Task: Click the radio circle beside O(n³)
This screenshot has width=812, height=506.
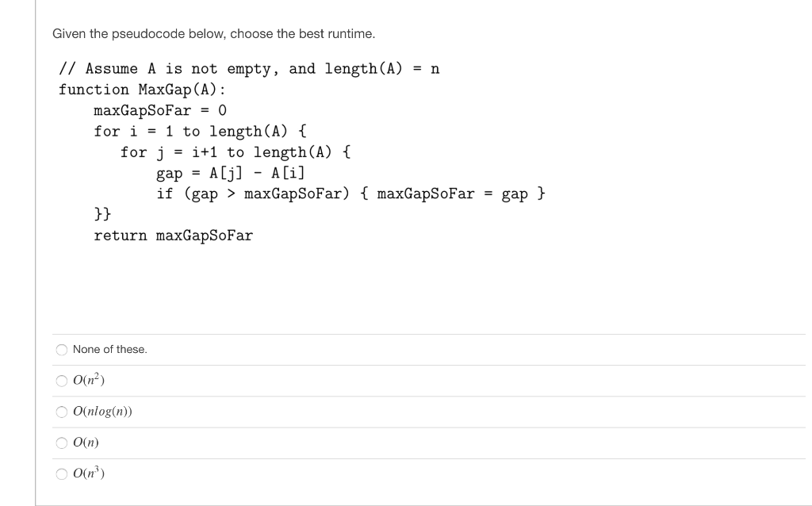Action: (62, 473)
